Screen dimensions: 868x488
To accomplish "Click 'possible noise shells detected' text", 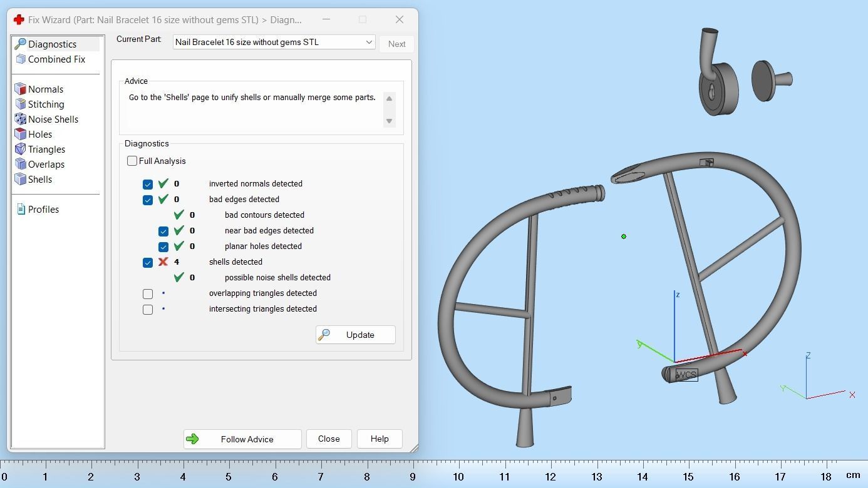I will point(277,277).
